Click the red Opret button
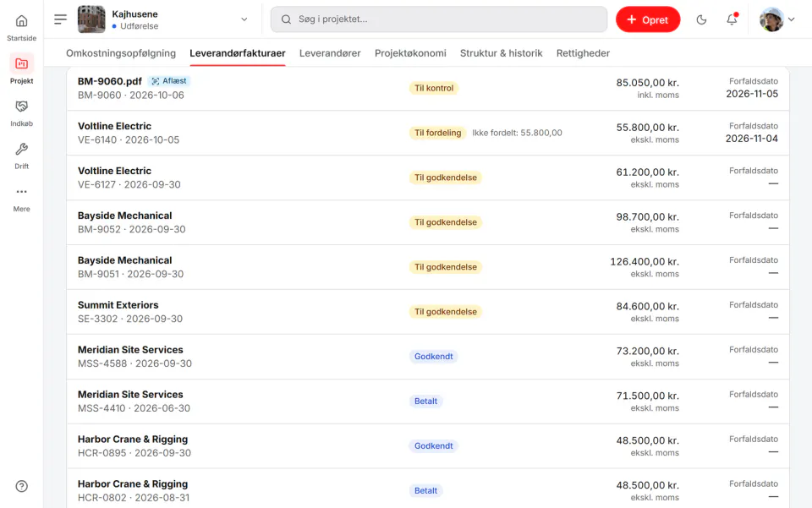The height and width of the screenshot is (508, 812). click(x=647, y=19)
